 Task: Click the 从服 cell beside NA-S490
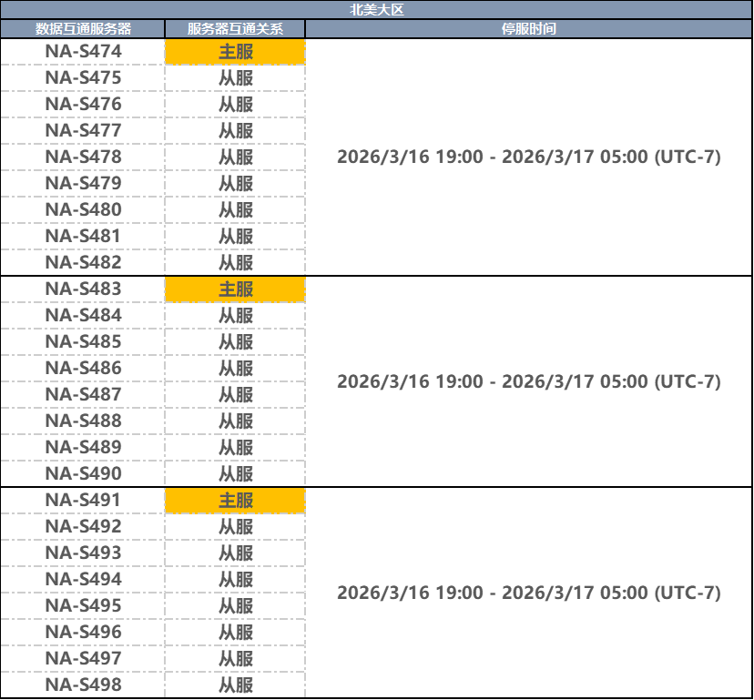pyautogui.click(x=235, y=474)
